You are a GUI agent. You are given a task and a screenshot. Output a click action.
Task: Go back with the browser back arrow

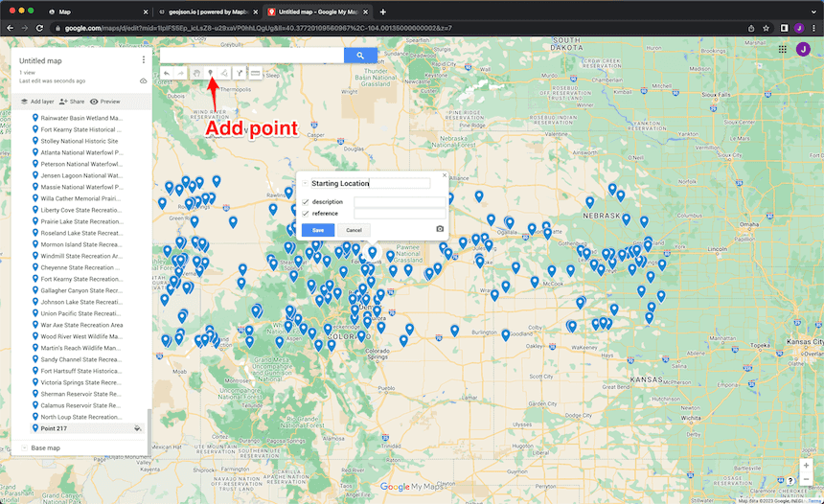pyautogui.click(x=10, y=28)
